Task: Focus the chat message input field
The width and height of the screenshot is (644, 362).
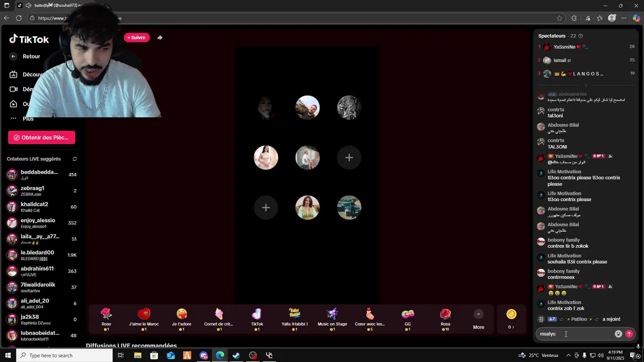Action: point(575,334)
